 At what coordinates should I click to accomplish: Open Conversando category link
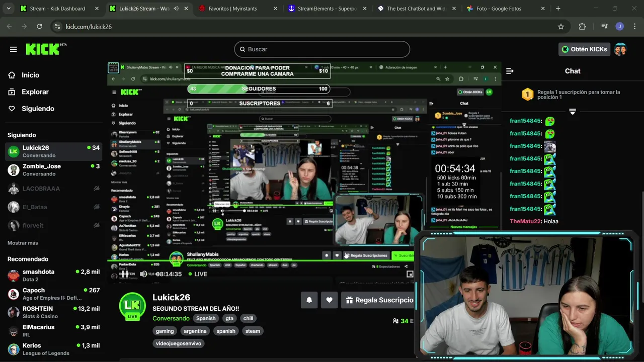171,318
